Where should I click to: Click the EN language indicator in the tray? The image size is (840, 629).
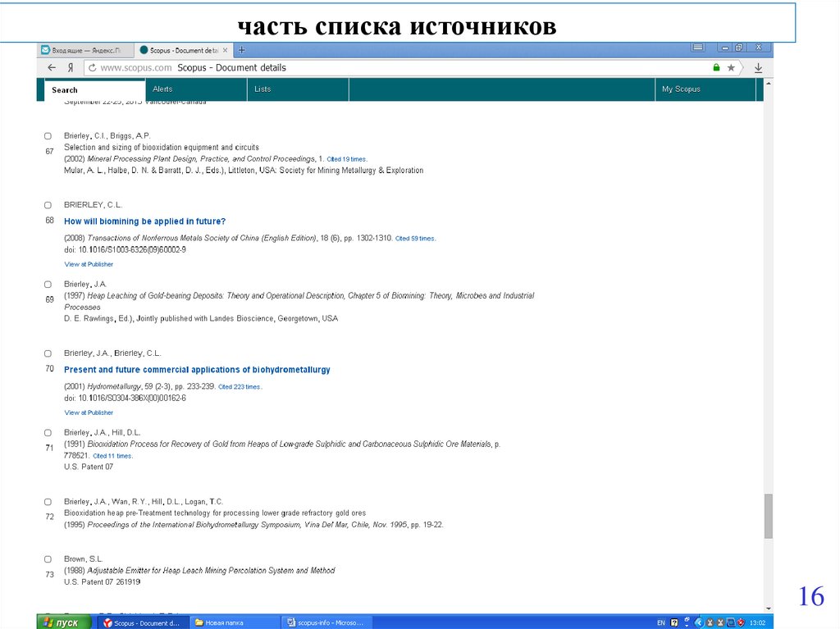tap(660, 622)
